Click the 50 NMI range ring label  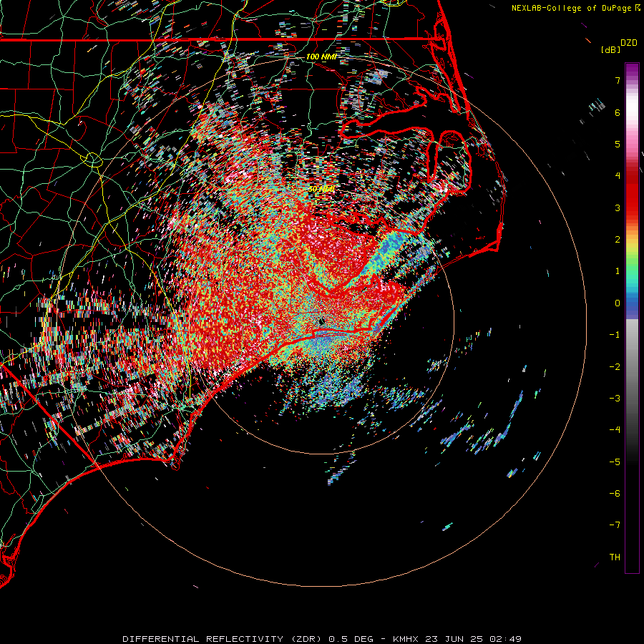click(321, 189)
